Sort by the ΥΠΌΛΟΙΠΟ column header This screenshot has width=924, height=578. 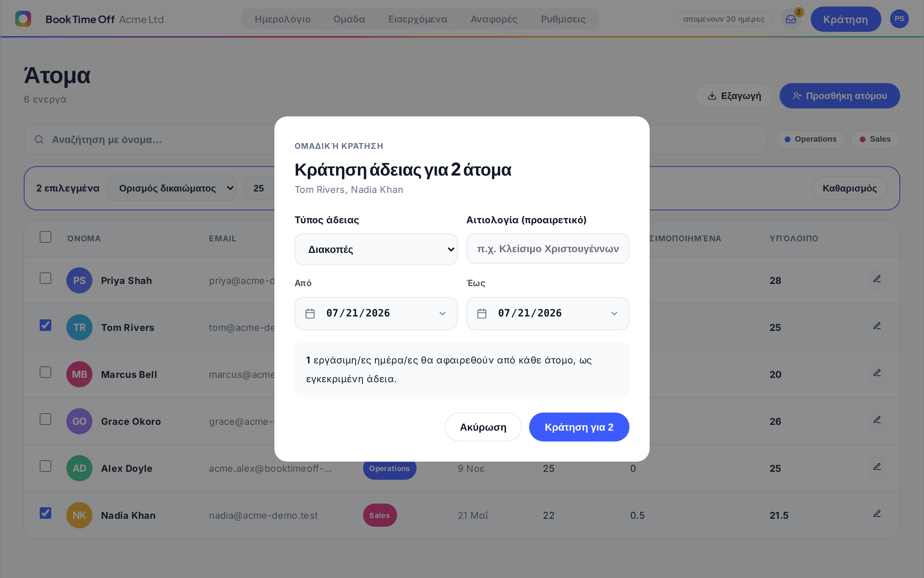tap(794, 238)
